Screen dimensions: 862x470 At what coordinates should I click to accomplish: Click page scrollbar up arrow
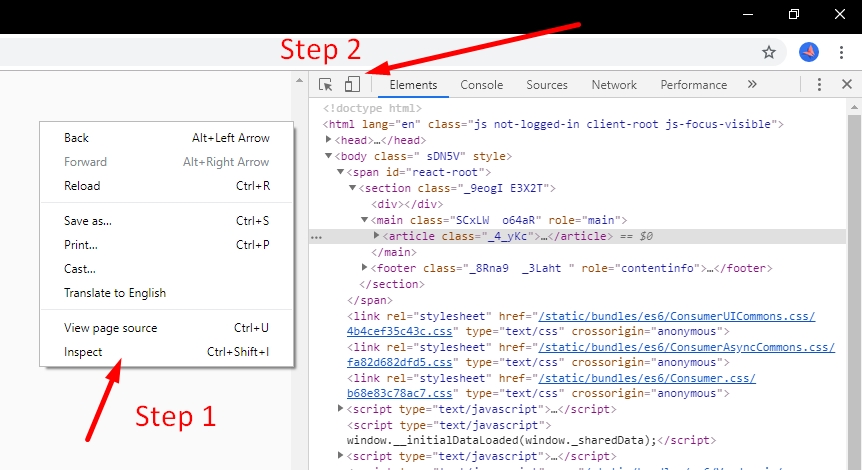pos(300,80)
